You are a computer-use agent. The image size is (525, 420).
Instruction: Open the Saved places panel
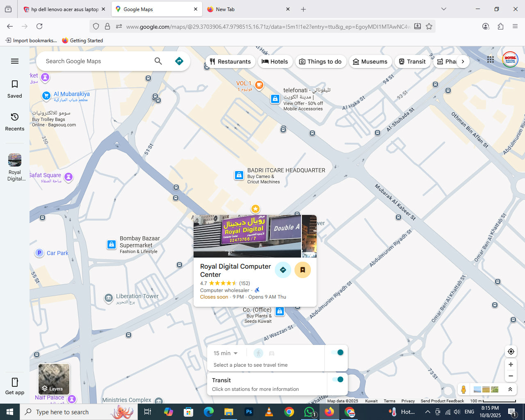pos(15,89)
